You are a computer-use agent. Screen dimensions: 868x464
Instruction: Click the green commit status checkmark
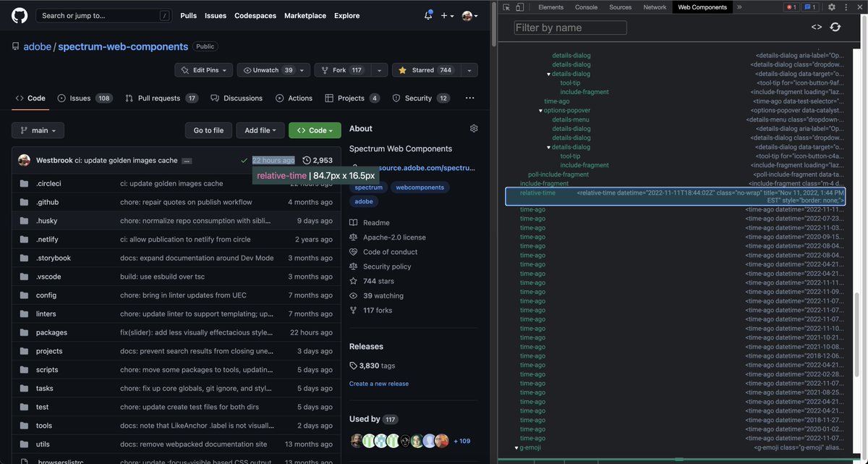click(x=244, y=160)
